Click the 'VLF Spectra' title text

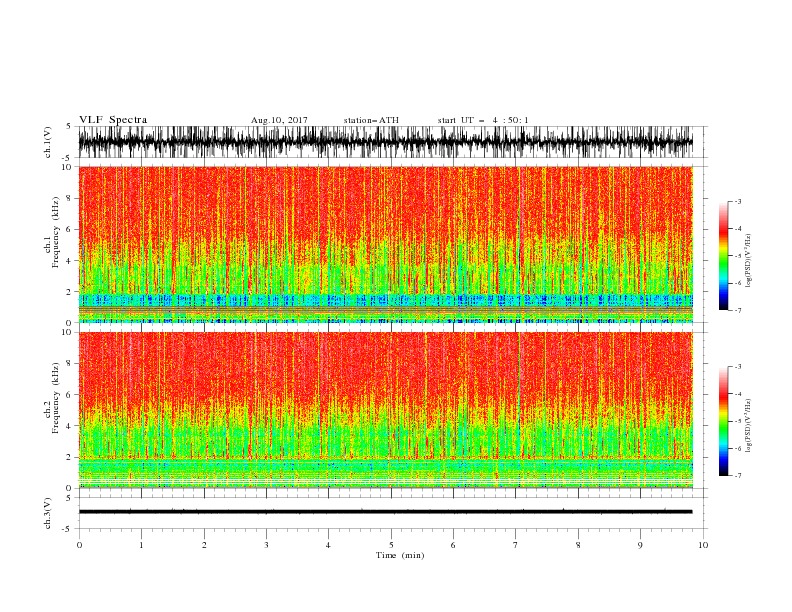click(x=113, y=120)
